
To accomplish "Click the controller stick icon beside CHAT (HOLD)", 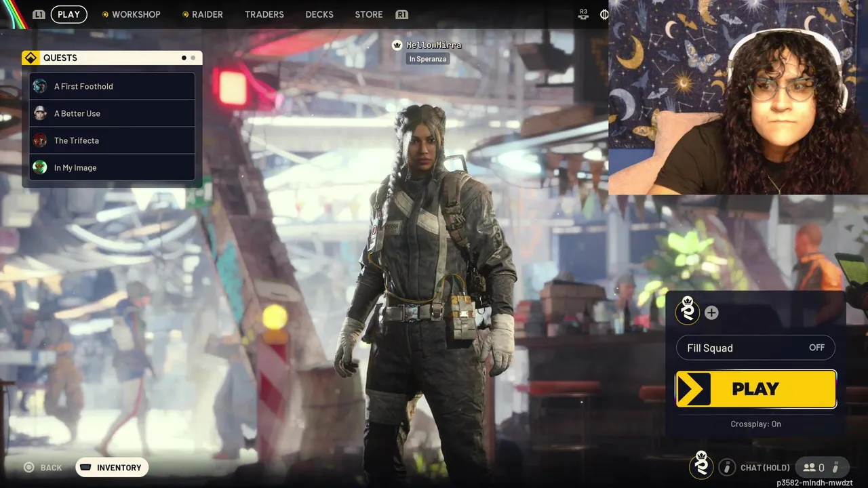I will [727, 467].
